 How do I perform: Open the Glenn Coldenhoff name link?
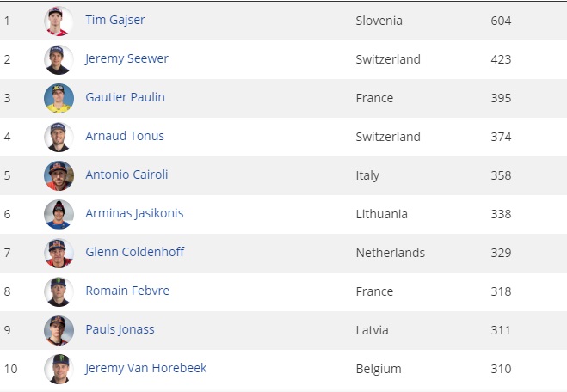pos(134,252)
